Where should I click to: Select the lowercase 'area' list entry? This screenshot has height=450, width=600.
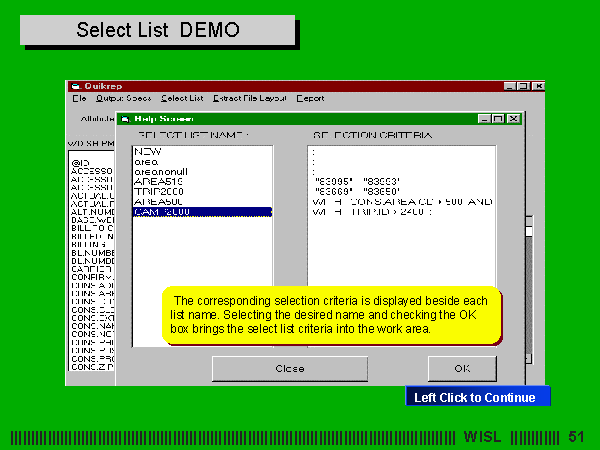(145, 160)
